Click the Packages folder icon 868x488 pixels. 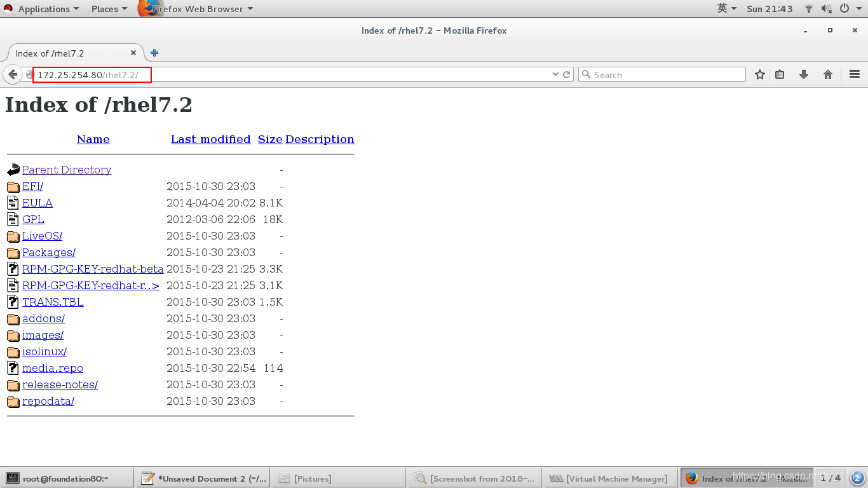click(x=13, y=253)
